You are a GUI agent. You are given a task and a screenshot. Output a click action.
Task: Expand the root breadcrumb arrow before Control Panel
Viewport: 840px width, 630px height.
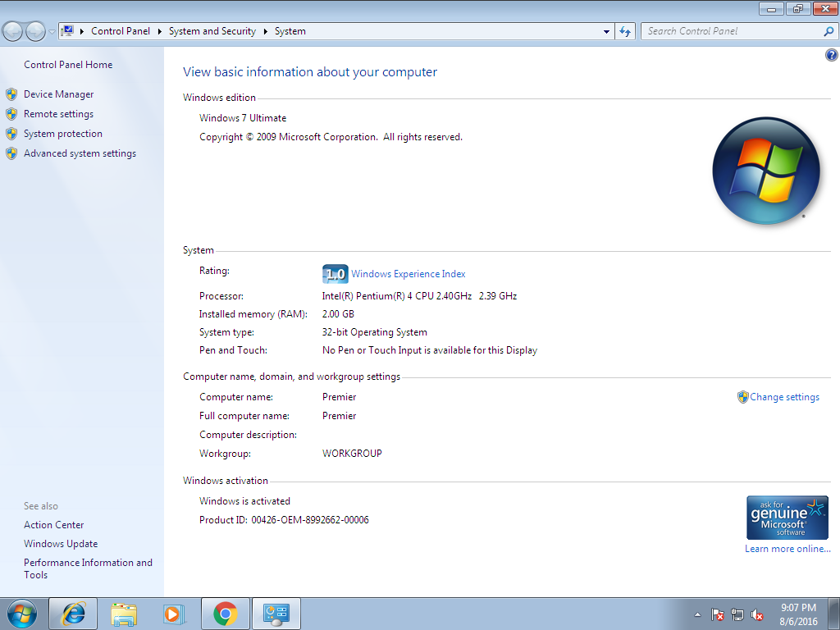82,32
